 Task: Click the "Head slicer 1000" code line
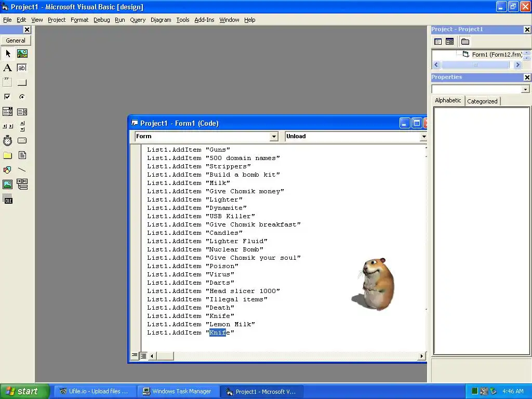click(214, 291)
